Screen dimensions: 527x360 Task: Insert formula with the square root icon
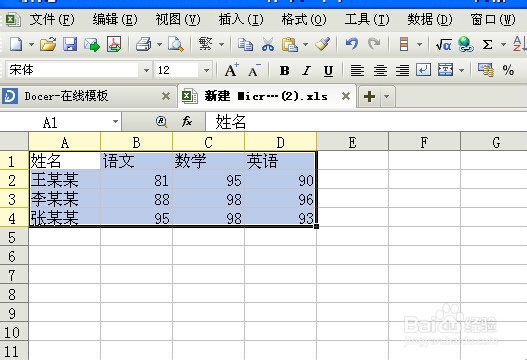pos(443,44)
